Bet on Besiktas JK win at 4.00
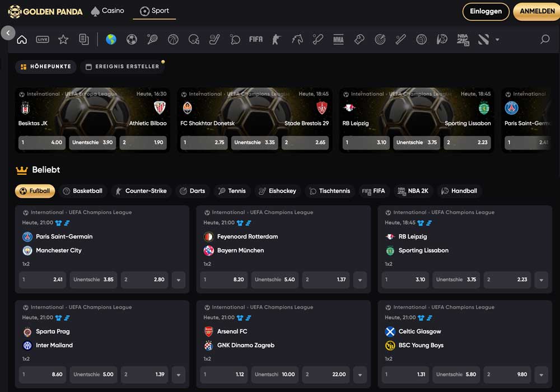 [x=42, y=142]
